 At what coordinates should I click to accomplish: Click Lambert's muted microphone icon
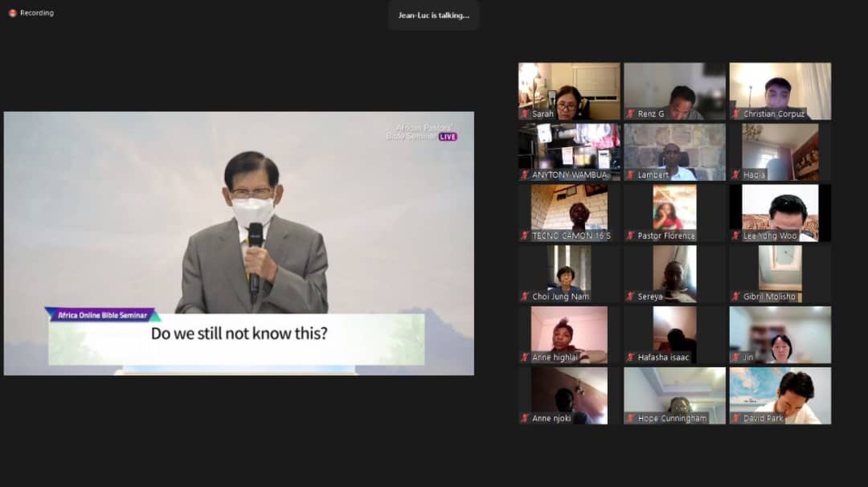pos(631,175)
